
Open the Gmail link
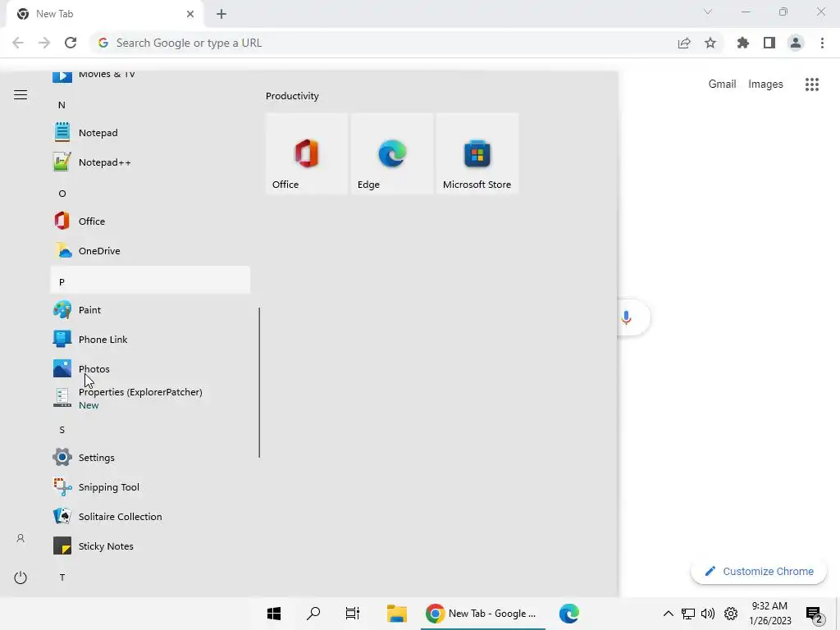pyautogui.click(x=722, y=84)
